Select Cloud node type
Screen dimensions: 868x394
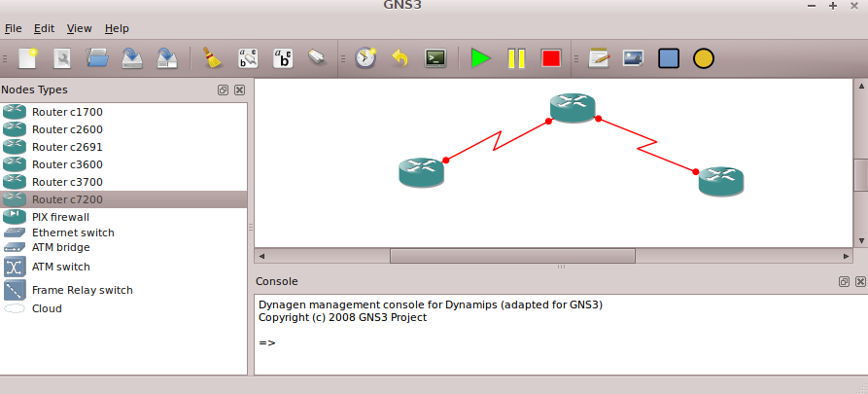click(x=124, y=308)
